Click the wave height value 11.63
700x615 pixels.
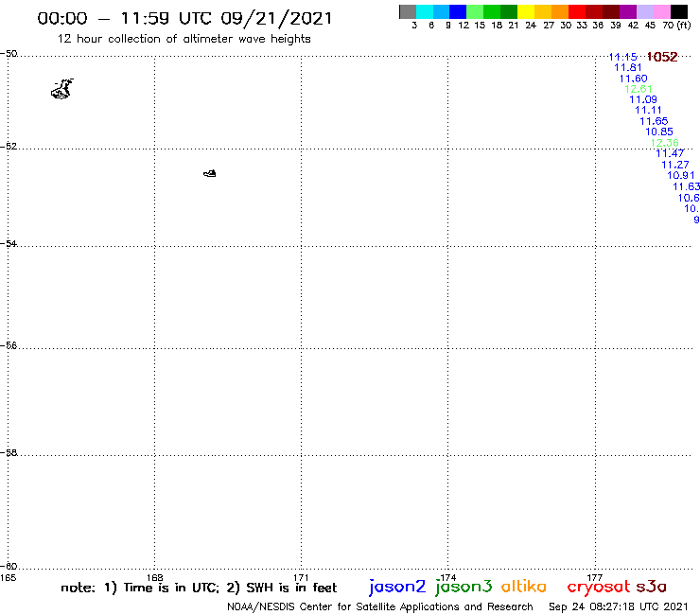tap(686, 186)
